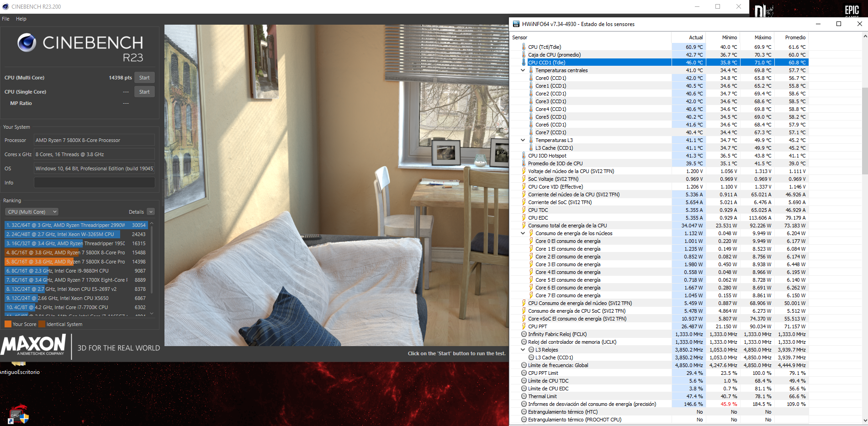Image resolution: width=868 pixels, height=426 pixels.
Task: Click the MAXON logo in Cinebench
Action: pyautogui.click(x=34, y=345)
